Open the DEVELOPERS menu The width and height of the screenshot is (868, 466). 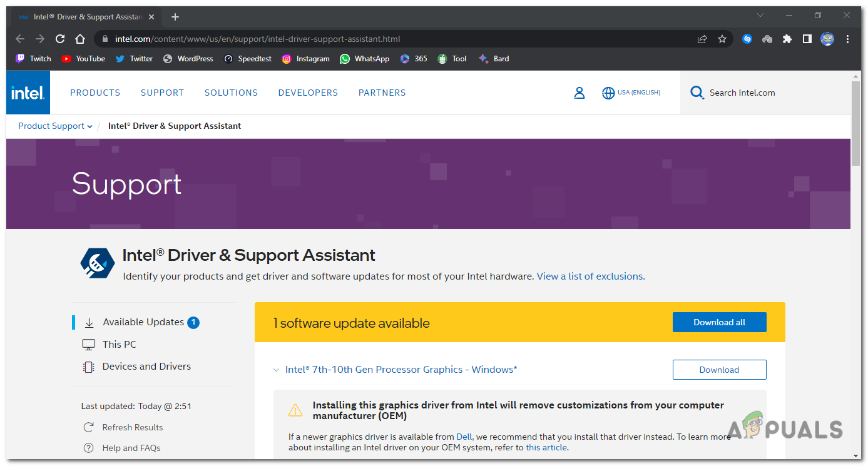point(308,93)
